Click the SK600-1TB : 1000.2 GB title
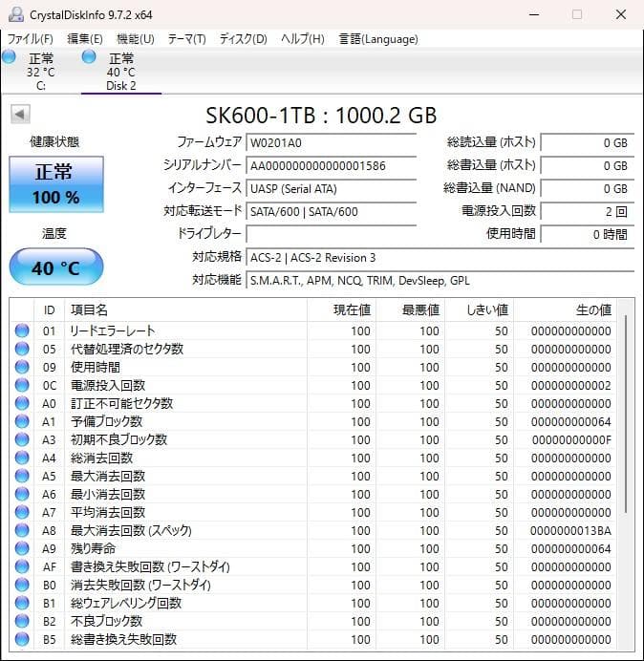644x661 pixels. coord(321,115)
